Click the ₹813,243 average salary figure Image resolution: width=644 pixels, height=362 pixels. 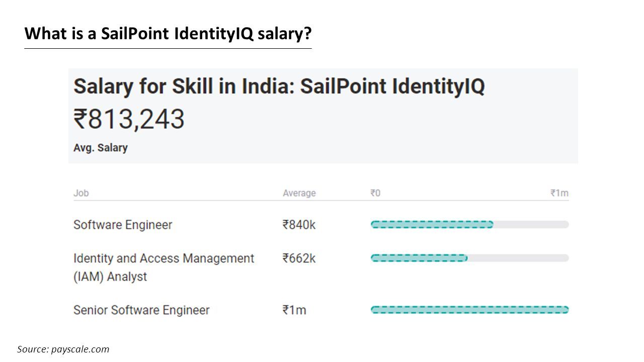129,120
